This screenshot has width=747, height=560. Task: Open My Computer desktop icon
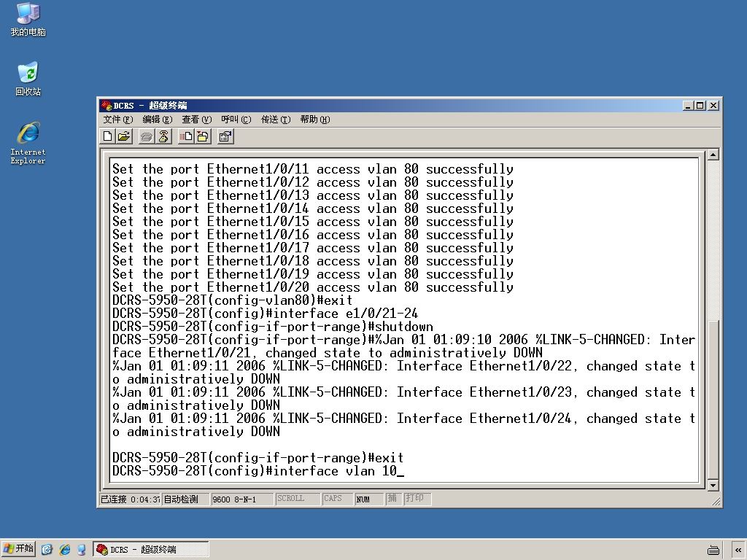pyautogui.click(x=28, y=20)
